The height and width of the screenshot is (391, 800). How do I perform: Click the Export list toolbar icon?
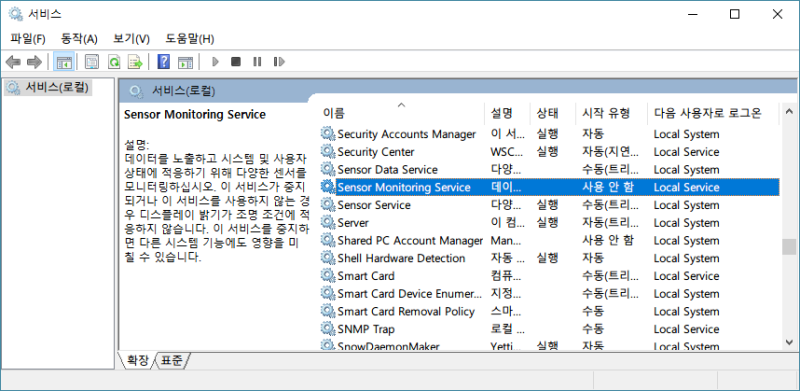[135, 62]
